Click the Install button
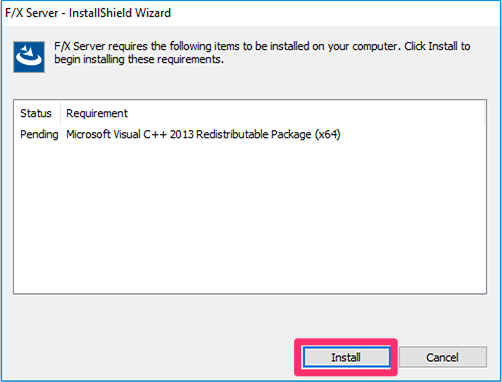This screenshot has height=382, width=502. tap(346, 357)
